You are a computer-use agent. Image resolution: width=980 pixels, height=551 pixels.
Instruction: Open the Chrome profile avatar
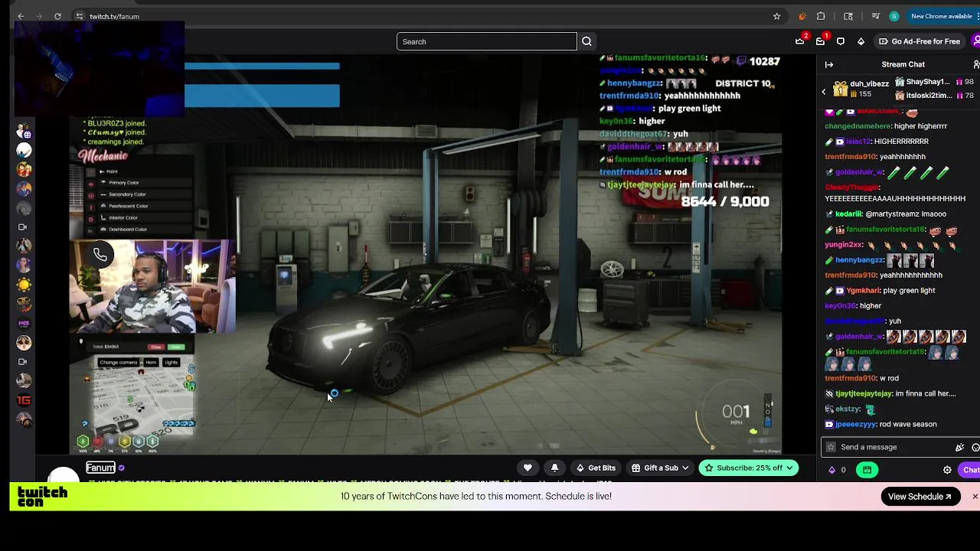point(893,16)
